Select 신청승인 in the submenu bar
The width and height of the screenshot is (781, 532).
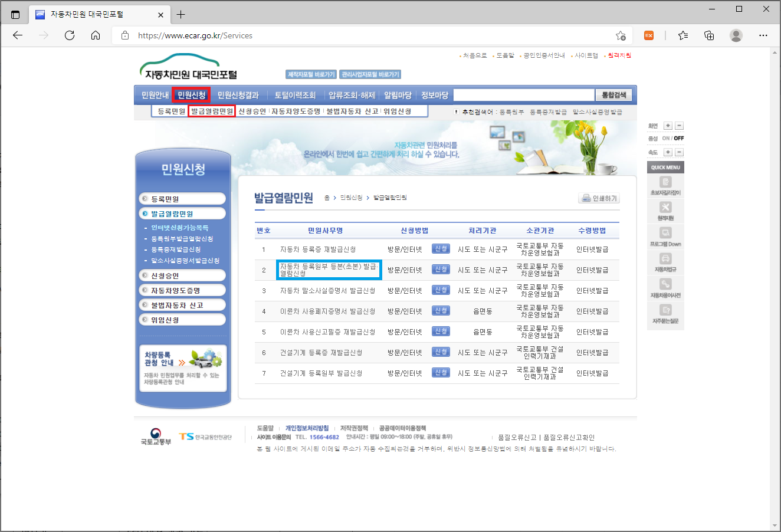(x=252, y=111)
